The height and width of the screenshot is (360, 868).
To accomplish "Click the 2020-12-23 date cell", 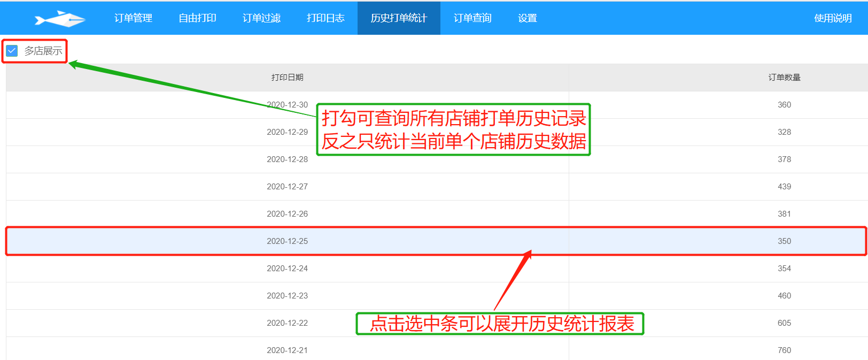I will coord(288,296).
